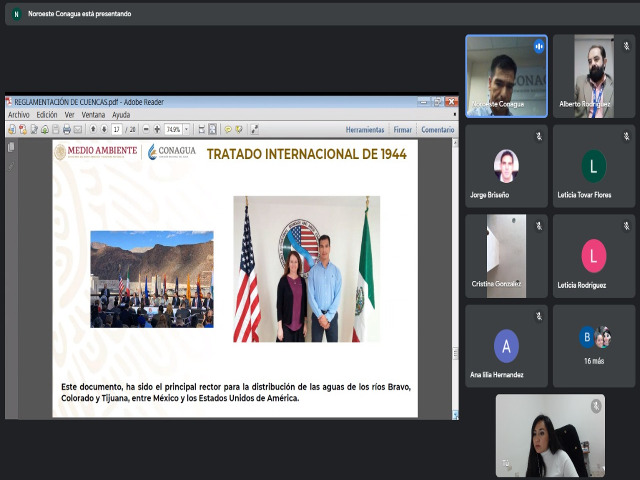This screenshot has width=640, height=480.
Task: Click the Comentario pane button
Action: point(437,129)
